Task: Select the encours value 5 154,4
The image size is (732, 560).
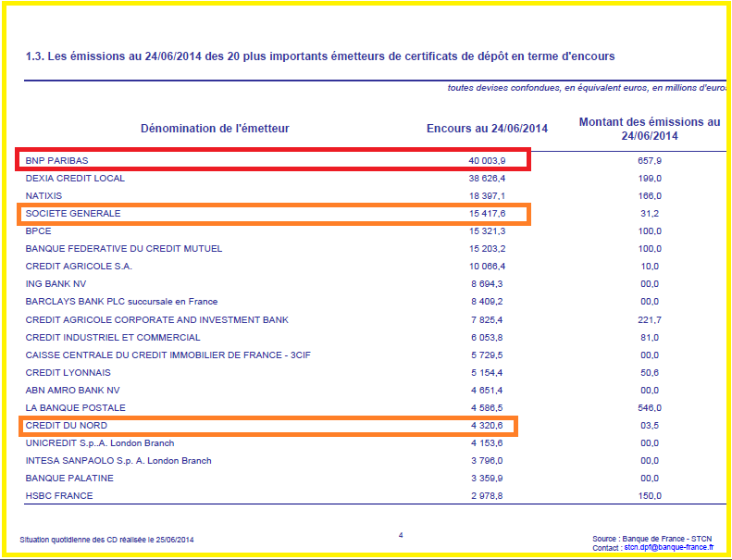Action: pyautogui.click(x=487, y=373)
